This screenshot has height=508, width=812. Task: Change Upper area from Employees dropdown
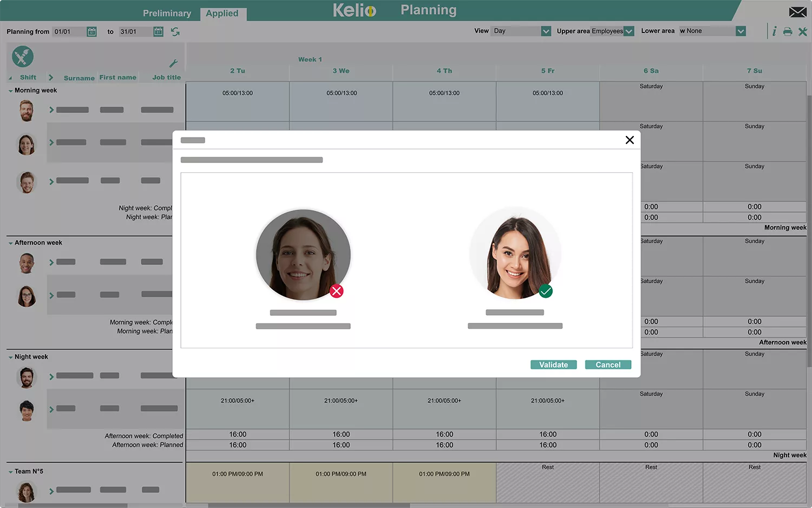[628, 31]
